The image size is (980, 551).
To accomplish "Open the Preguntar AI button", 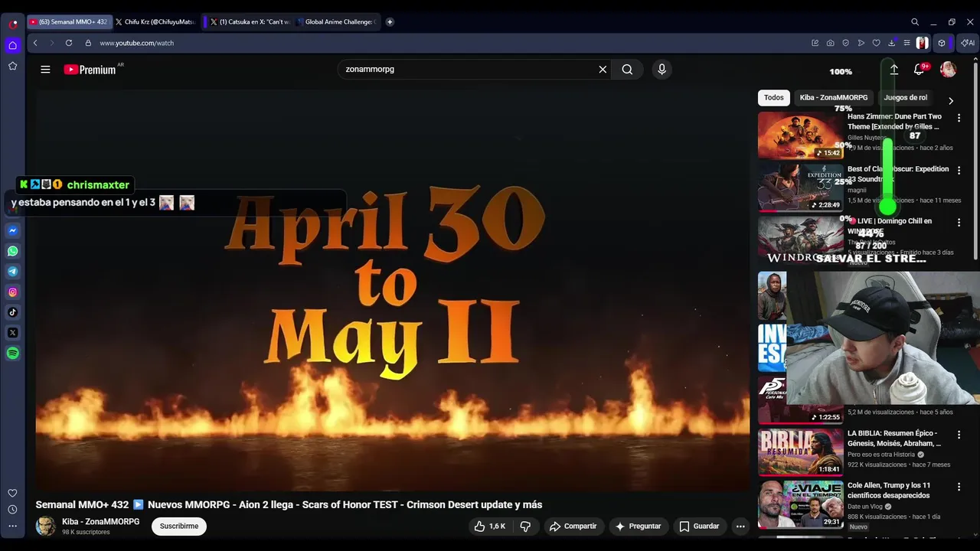I will tap(638, 527).
